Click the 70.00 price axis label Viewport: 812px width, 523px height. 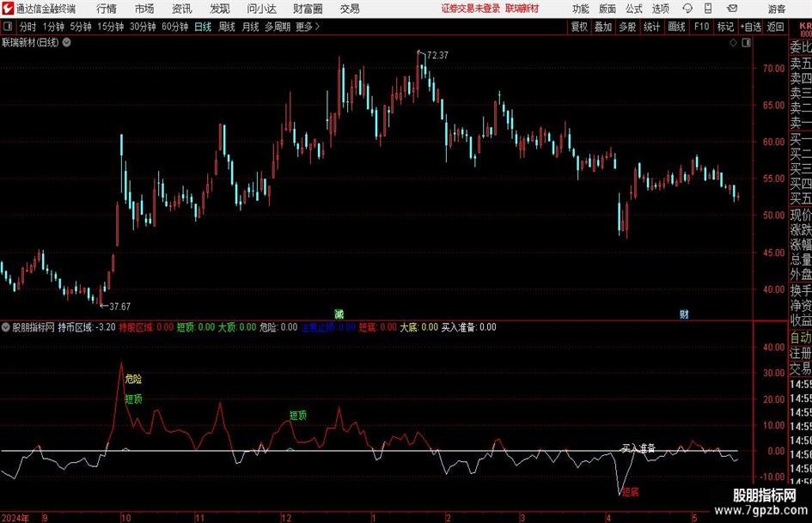pyautogui.click(x=773, y=69)
